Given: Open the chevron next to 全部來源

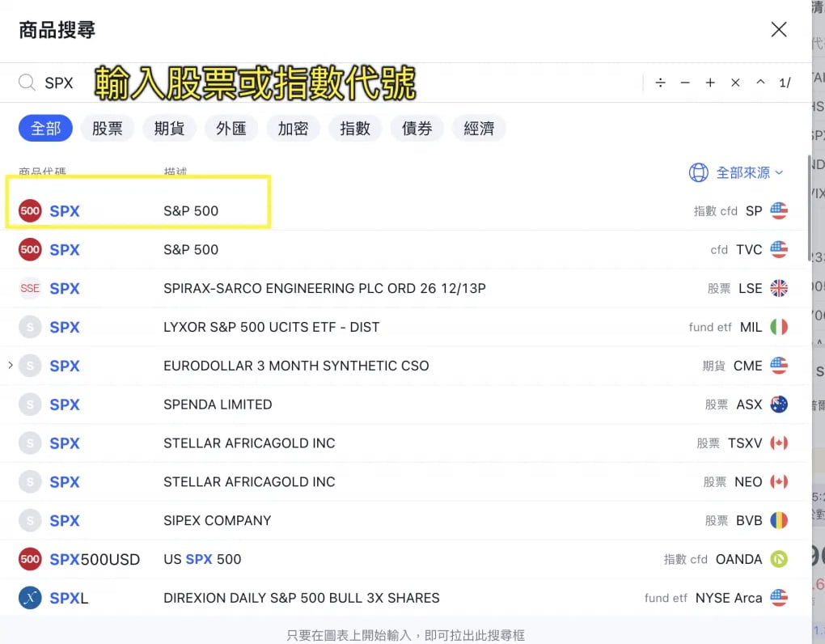Looking at the screenshot, I should pos(781,172).
